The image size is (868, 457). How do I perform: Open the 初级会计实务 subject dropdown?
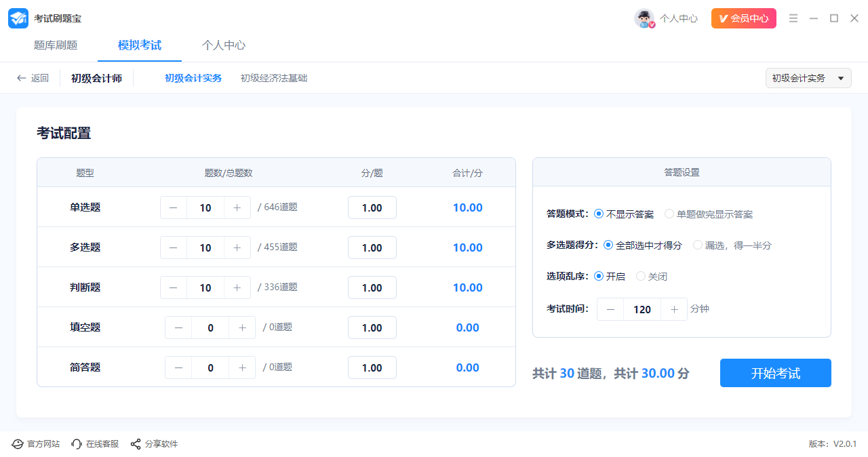click(808, 78)
